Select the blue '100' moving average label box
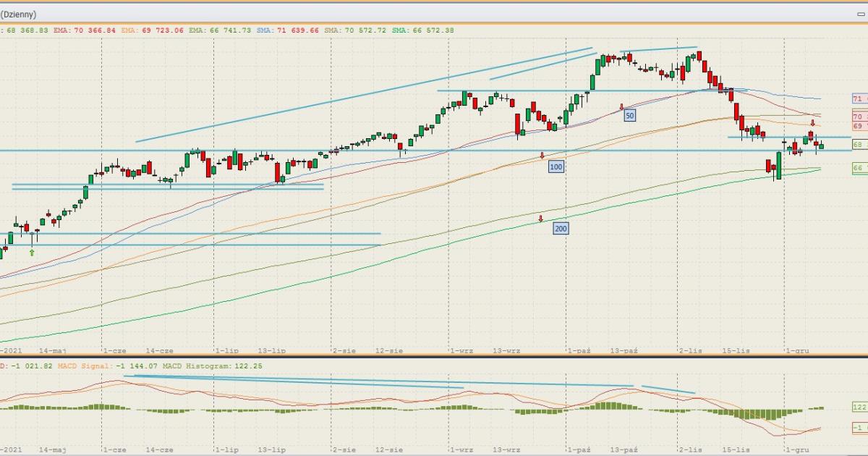This screenshot has height=456, width=868. tap(556, 167)
